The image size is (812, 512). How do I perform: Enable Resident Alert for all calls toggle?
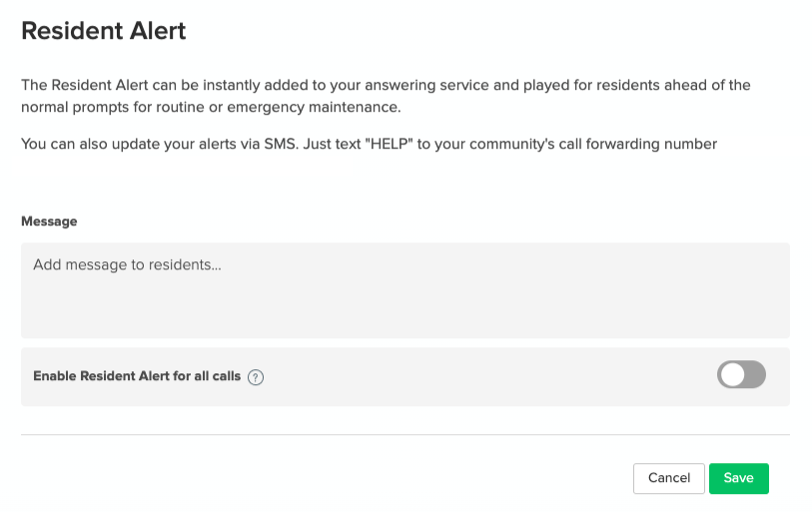(x=741, y=374)
